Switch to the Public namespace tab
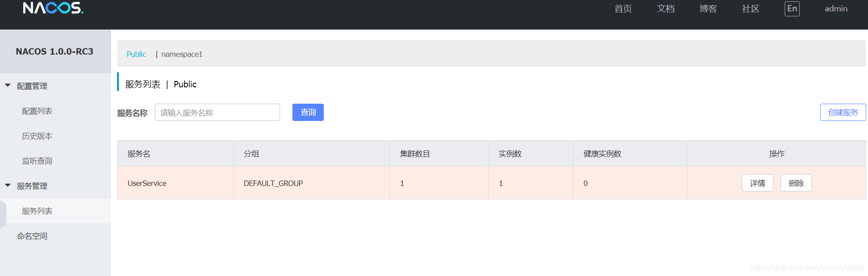 (x=136, y=54)
